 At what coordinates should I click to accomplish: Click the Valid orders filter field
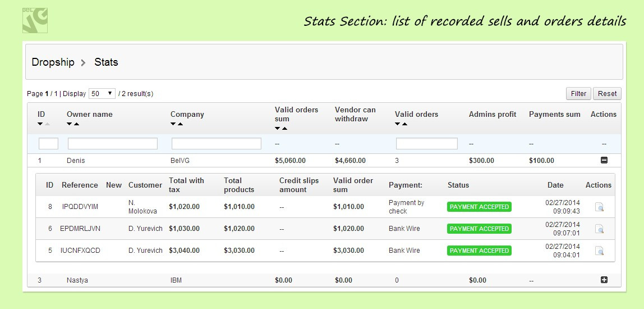click(426, 144)
